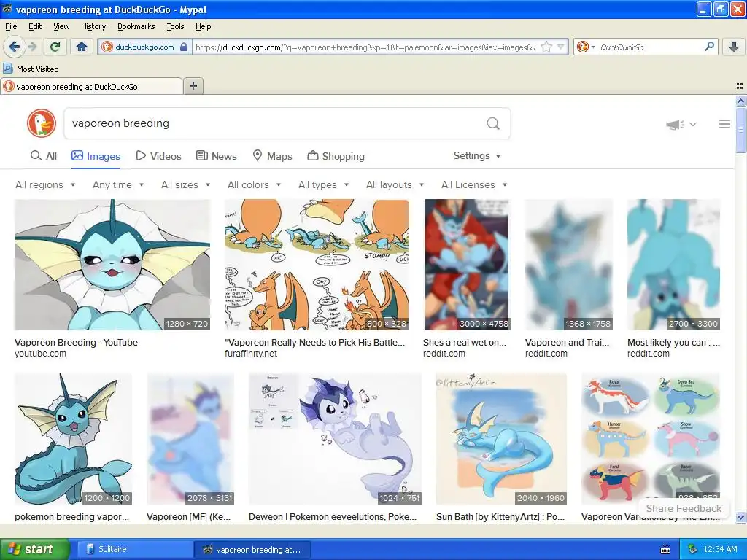Click the scrollbar down arrow
747x560 pixels.
point(740,517)
